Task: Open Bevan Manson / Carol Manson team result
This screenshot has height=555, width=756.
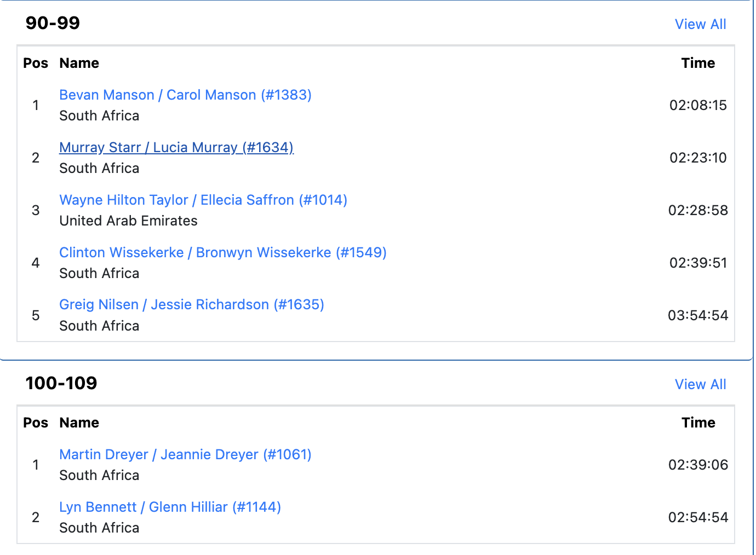Action: click(185, 95)
